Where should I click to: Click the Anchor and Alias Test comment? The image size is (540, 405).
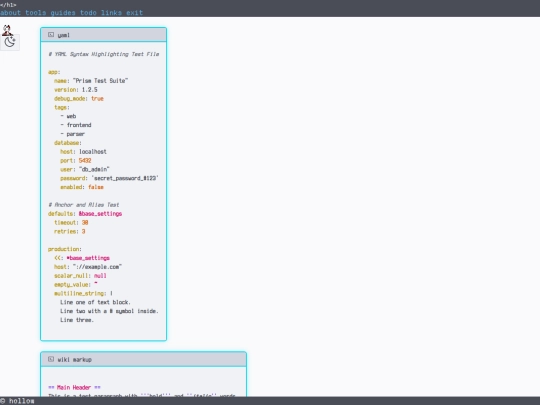pos(84,205)
